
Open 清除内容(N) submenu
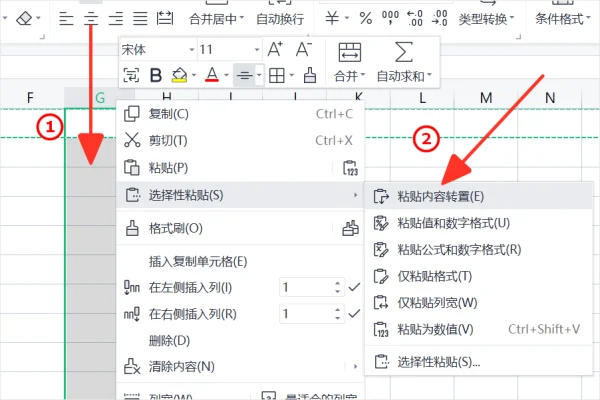point(240,367)
